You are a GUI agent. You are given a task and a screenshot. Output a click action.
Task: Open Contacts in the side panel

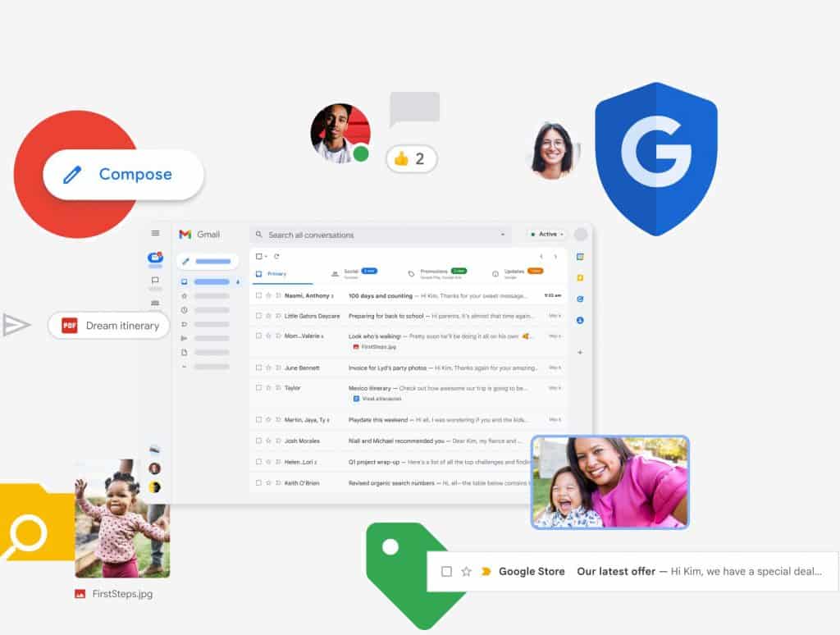(x=580, y=321)
